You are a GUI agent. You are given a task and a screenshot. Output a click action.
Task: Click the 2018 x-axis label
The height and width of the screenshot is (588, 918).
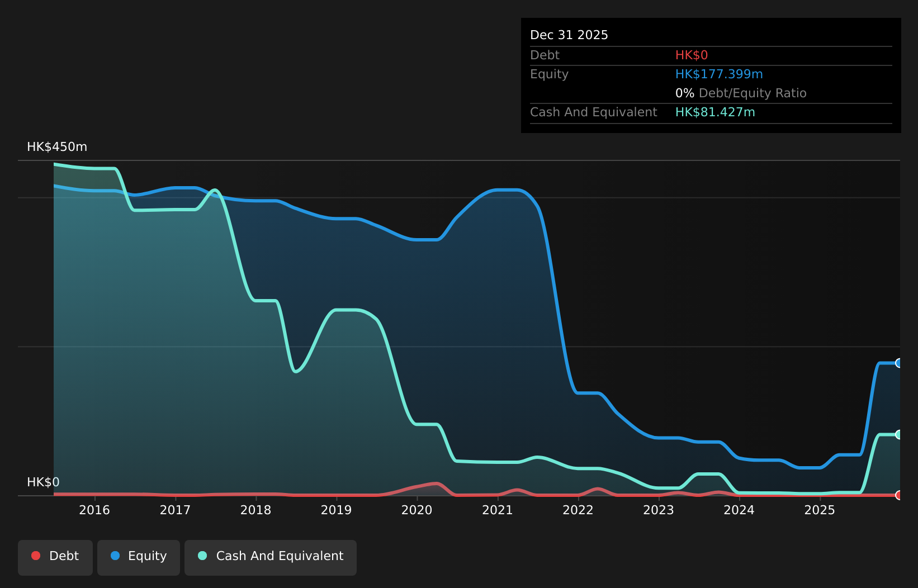(255, 510)
